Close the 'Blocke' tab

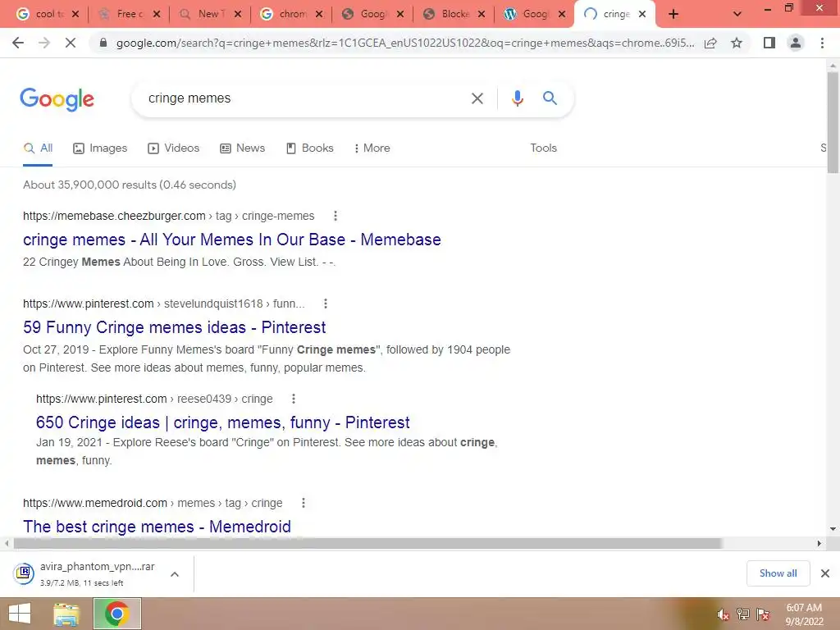click(x=481, y=15)
